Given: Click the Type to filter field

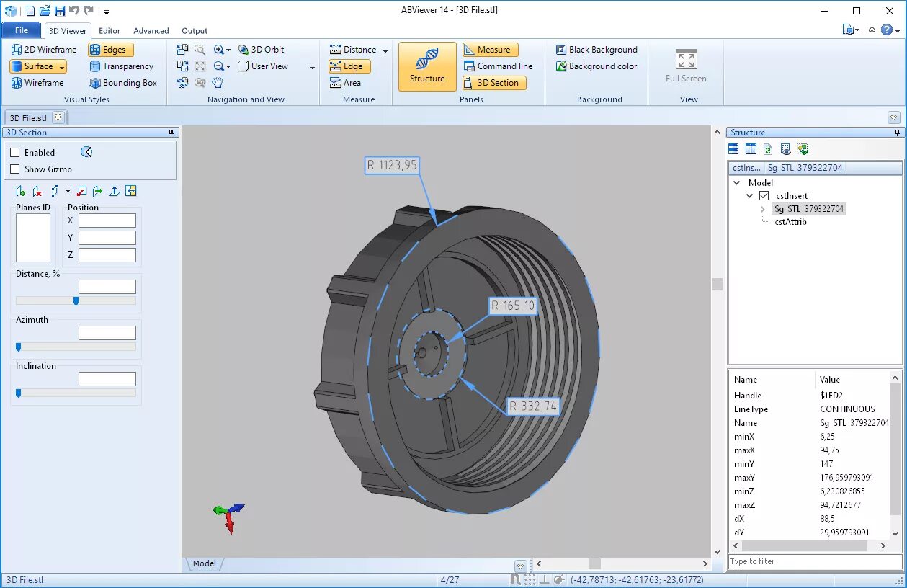Looking at the screenshot, I should click(815, 561).
